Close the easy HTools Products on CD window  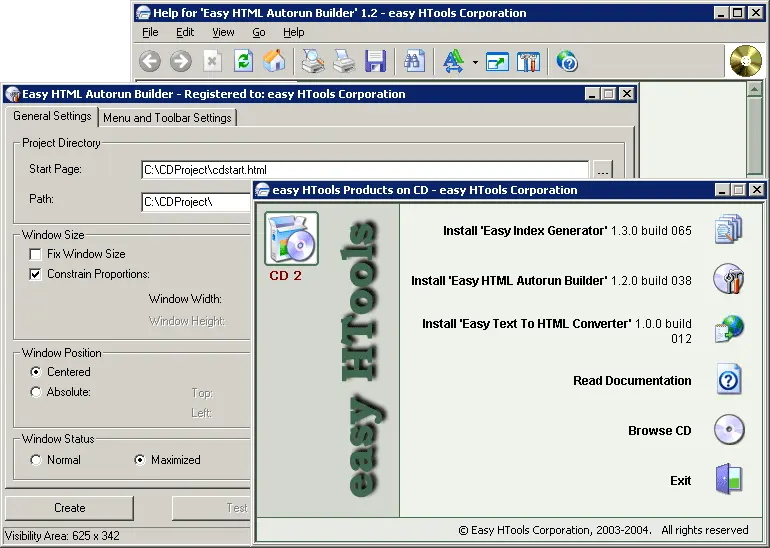click(x=757, y=190)
